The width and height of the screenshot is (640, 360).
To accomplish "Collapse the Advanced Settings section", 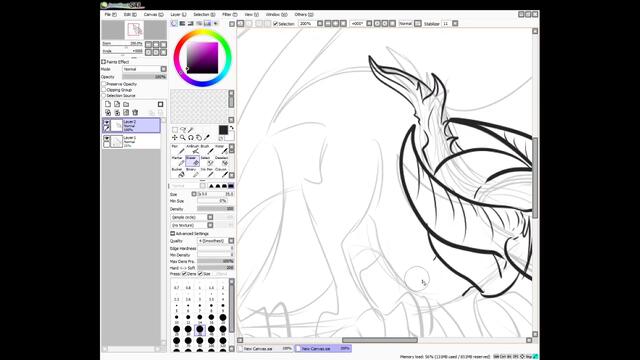I will pos(173,233).
